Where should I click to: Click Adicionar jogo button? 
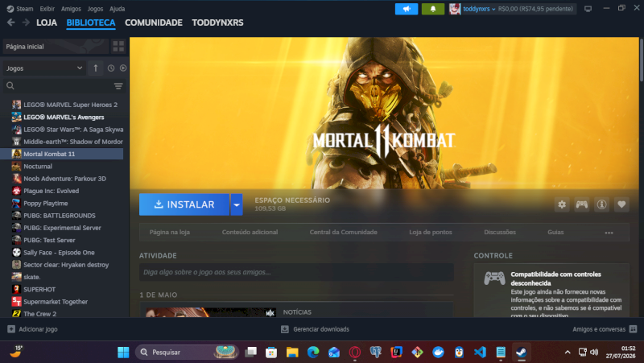click(x=32, y=329)
